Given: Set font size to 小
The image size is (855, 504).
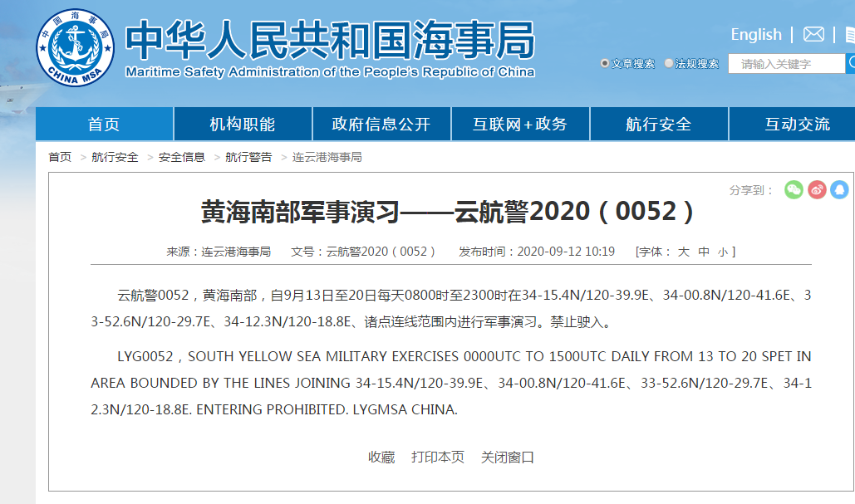Looking at the screenshot, I should [x=723, y=252].
